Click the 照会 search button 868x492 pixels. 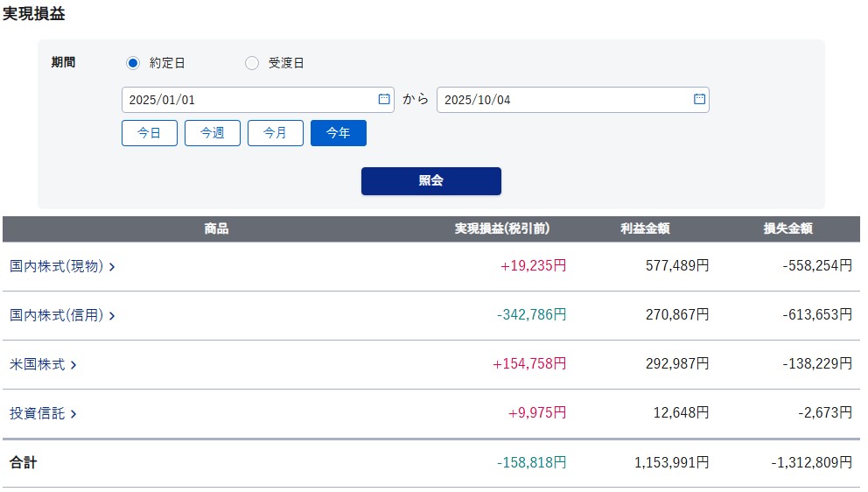click(431, 181)
